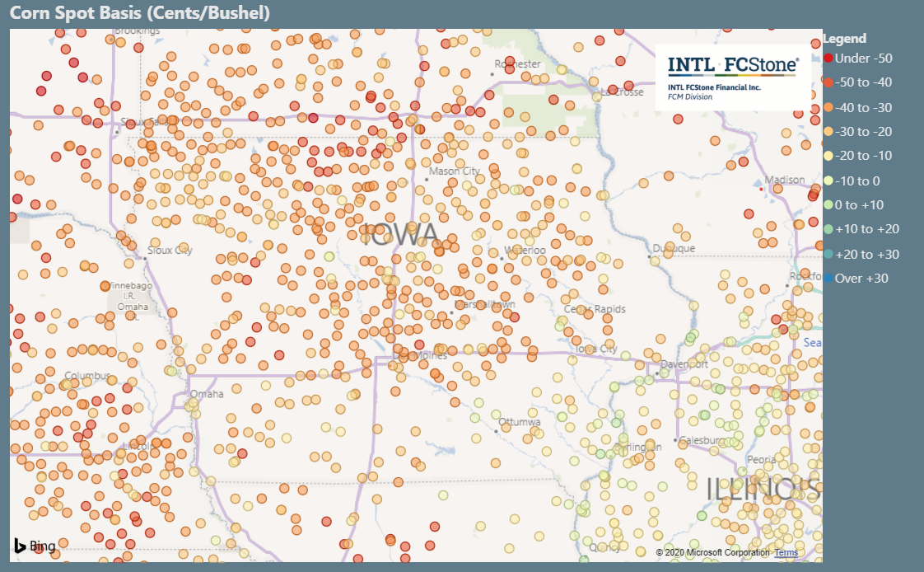Select the '+20 to +30' legend swatch
924x572 pixels.
pyautogui.click(x=828, y=254)
